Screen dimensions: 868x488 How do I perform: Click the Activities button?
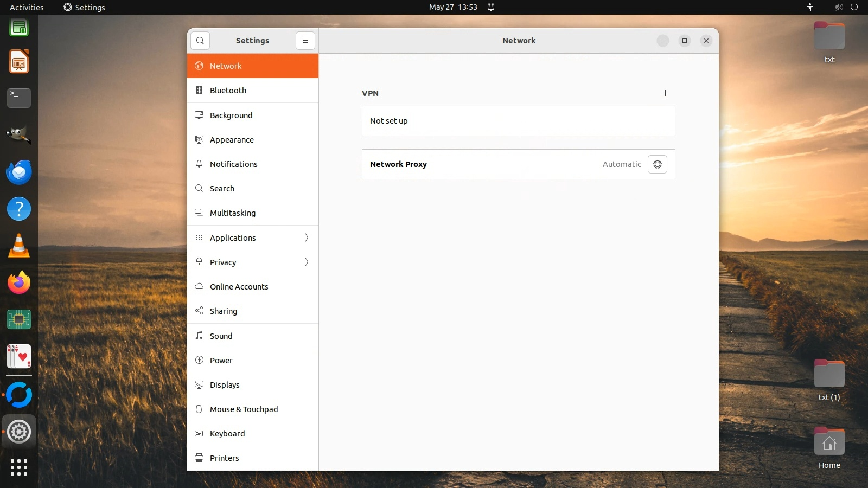[x=27, y=7]
